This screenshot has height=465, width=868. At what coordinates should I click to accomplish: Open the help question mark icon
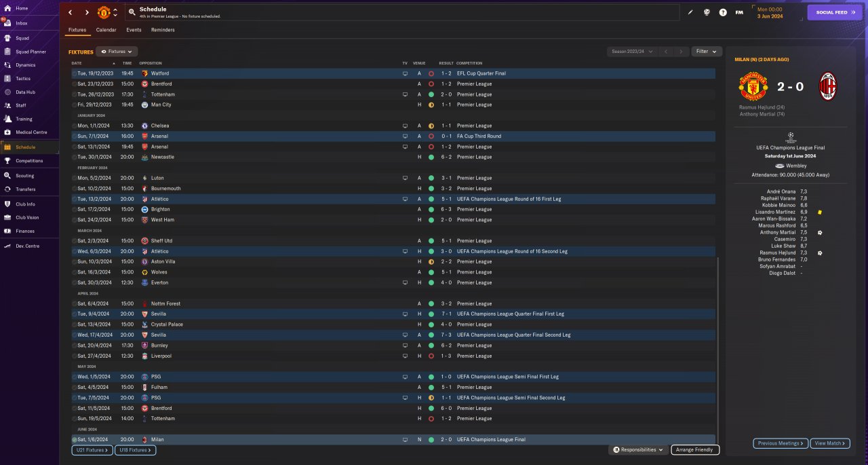[x=723, y=12]
